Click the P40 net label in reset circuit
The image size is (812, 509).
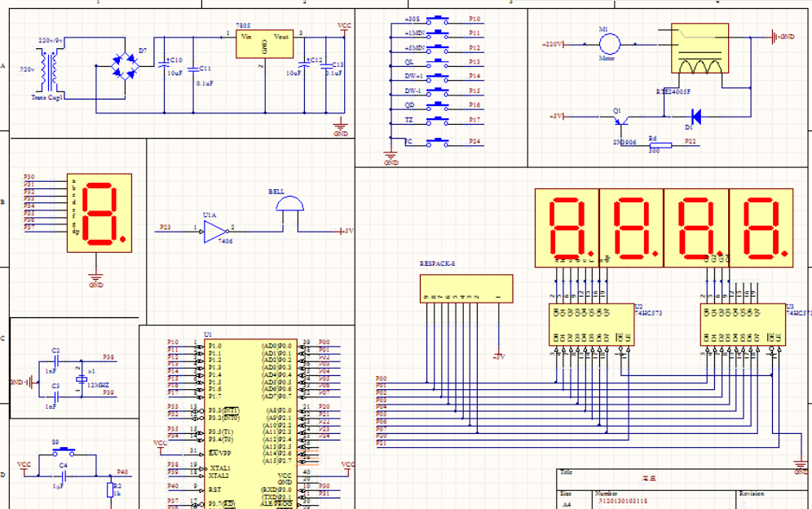click(122, 471)
